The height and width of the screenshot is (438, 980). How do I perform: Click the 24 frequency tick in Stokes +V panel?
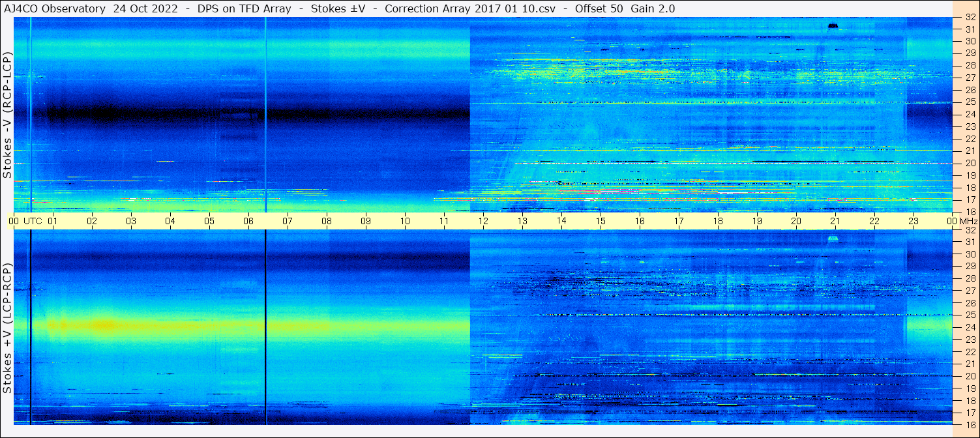[970, 328]
